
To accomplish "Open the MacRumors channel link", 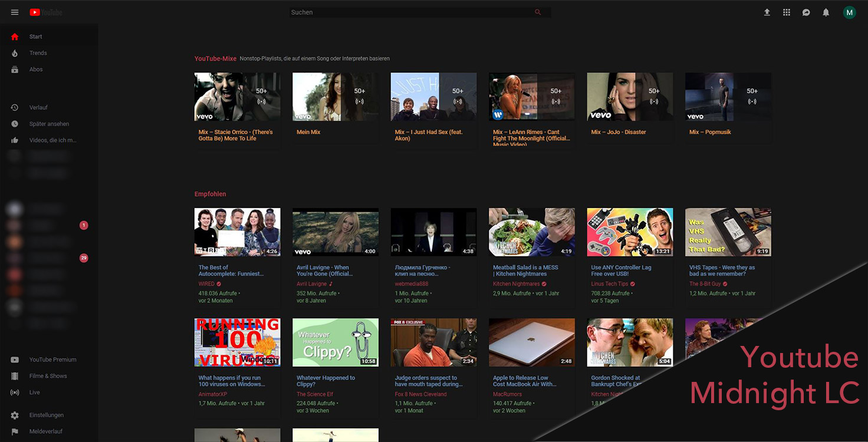I will click(508, 394).
